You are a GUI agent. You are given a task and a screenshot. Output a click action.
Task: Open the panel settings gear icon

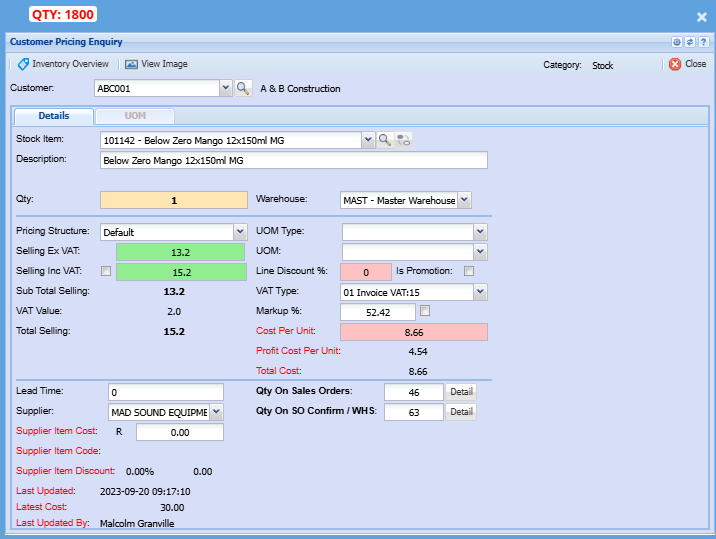click(677, 42)
